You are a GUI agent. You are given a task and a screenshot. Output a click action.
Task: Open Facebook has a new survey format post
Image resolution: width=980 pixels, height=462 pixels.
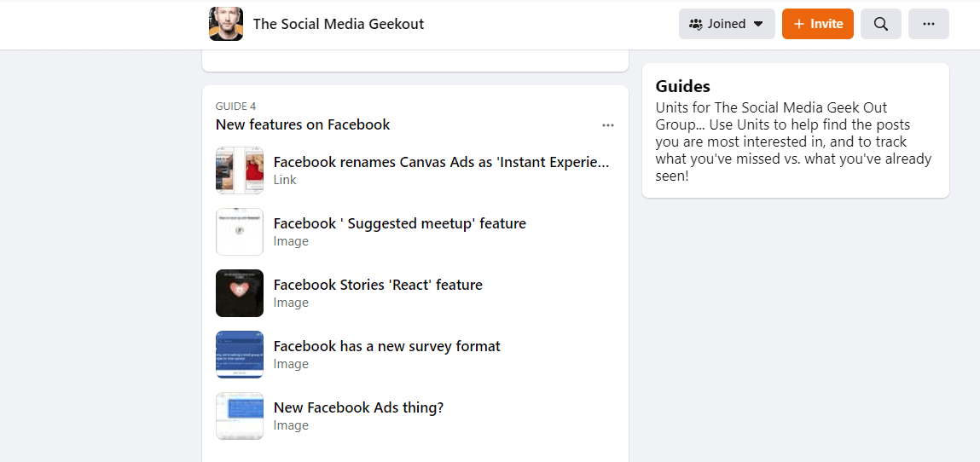[387, 346]
